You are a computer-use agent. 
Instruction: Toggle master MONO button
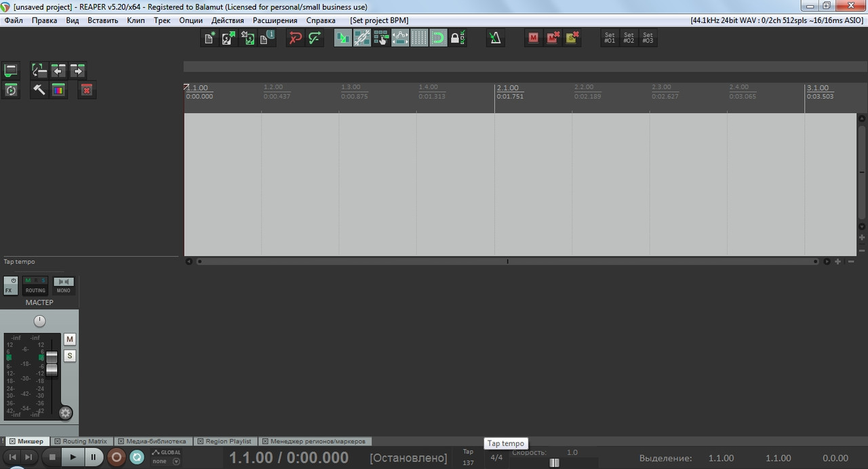pyautogui.click(x=64, y=285)
